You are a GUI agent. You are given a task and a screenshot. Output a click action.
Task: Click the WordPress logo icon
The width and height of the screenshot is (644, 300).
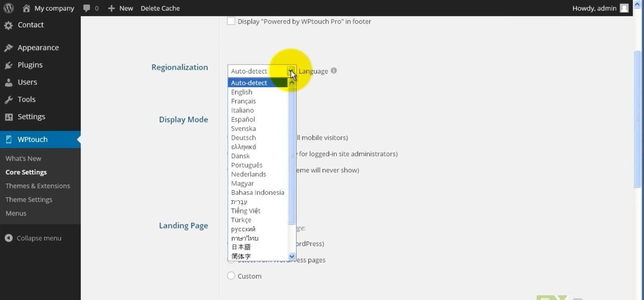click(x=9, y=8)
